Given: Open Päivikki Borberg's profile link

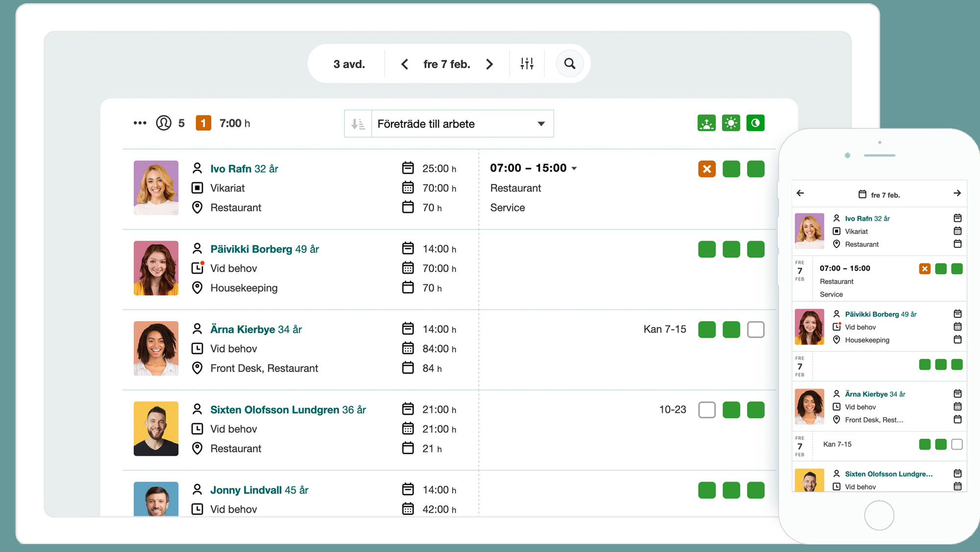Looking at the screenshot, I should point(265,249).
